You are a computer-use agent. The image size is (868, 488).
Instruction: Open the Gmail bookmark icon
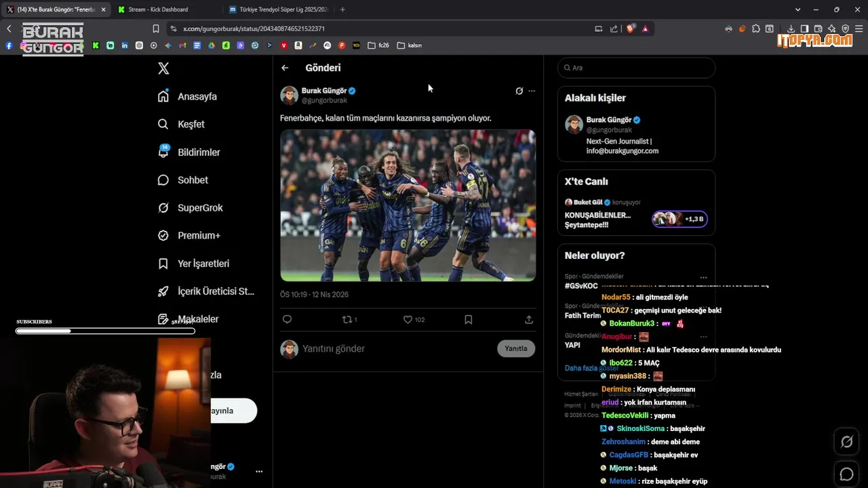[x=182, y=45]
